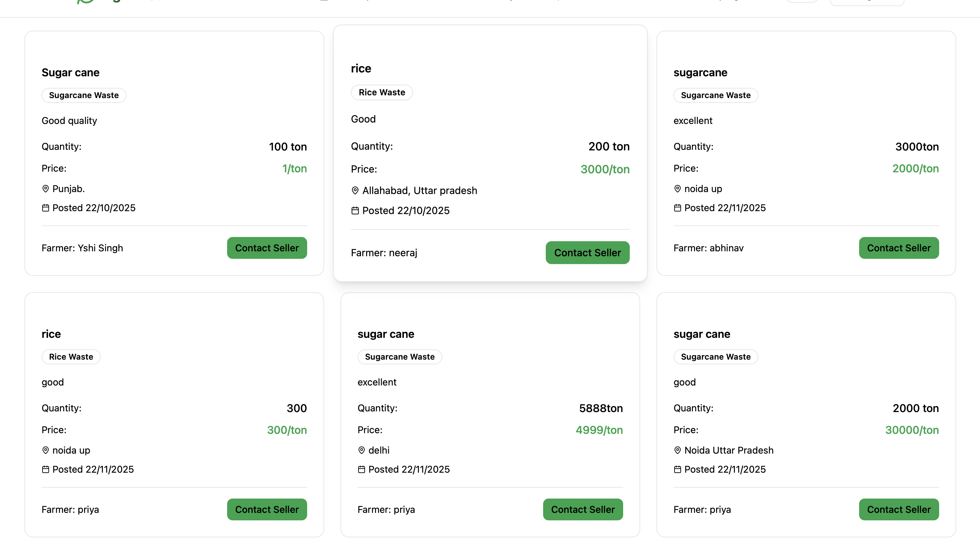
Task: Contact seller abhinav about sugarcane
Action: click(x=899, y=248)
